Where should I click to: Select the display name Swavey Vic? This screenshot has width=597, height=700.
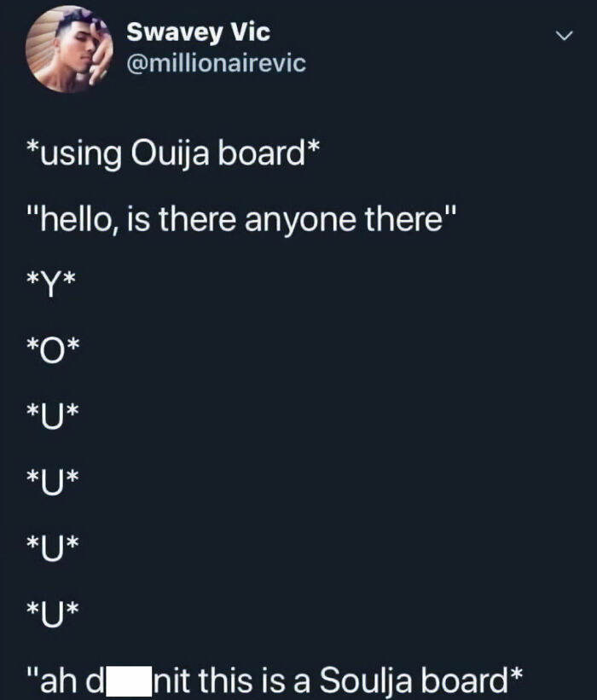point(197,32)
